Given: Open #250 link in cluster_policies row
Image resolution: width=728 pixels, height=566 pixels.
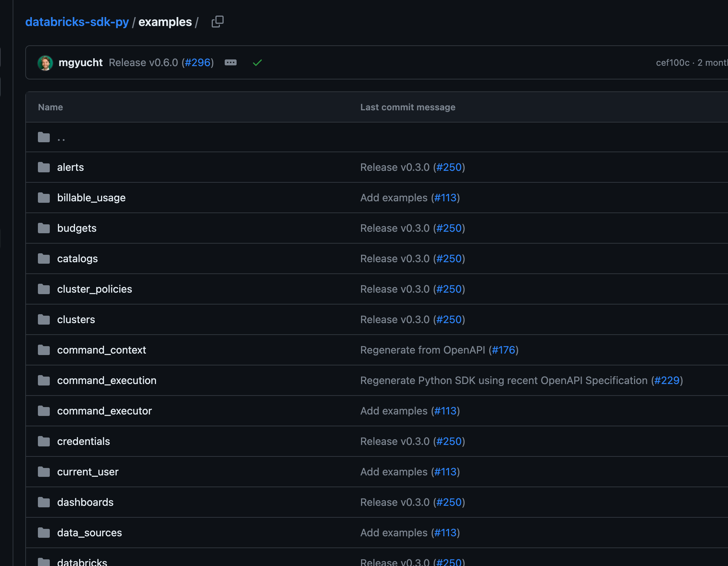Looking at the screenshot, I should tap(449, 289).
